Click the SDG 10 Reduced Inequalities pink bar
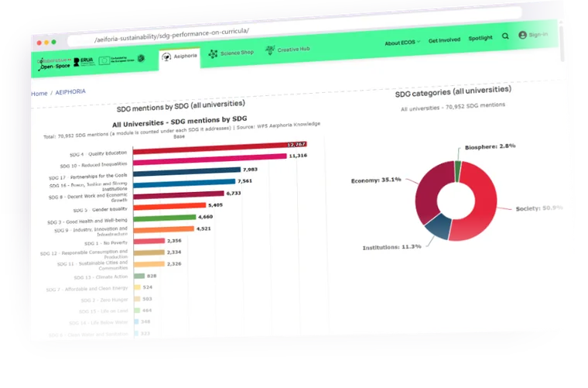 210,159
